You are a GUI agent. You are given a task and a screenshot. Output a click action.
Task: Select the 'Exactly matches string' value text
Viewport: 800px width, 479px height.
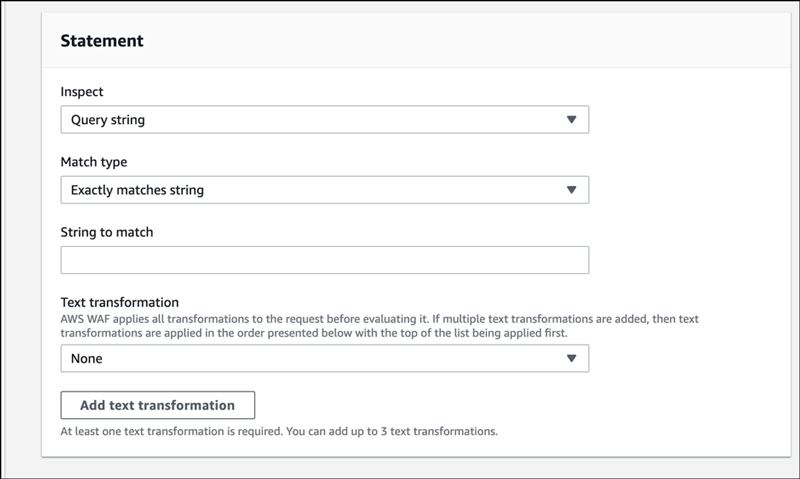tap(137, 190)
